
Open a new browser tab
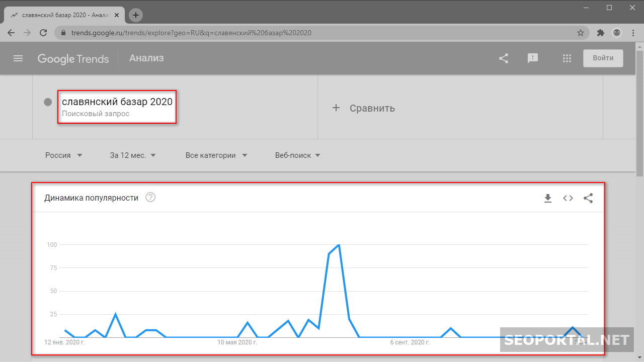pos(136,15)
